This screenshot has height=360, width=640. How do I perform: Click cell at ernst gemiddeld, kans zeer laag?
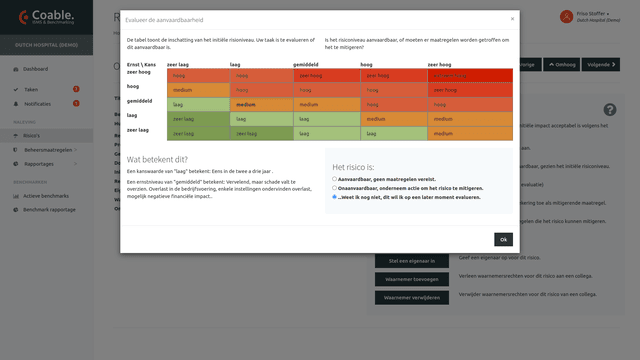coord(198,104)
